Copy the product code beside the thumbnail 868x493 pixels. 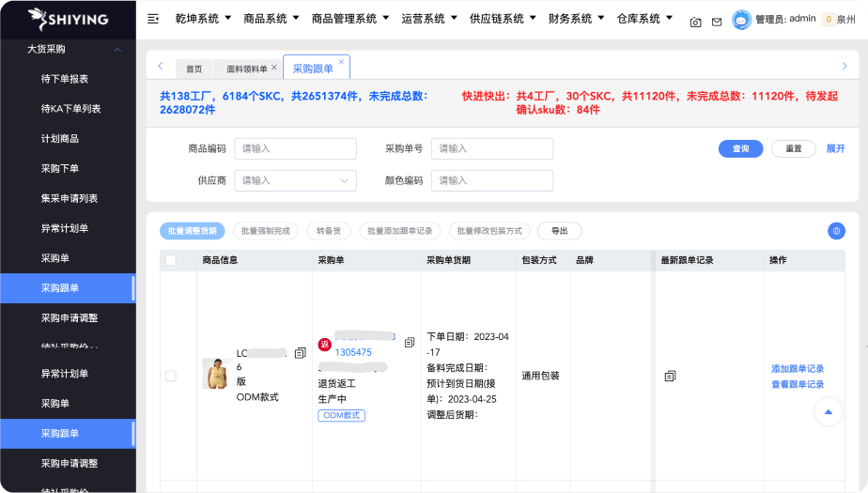pyautogui.click(x=300, y=353)
